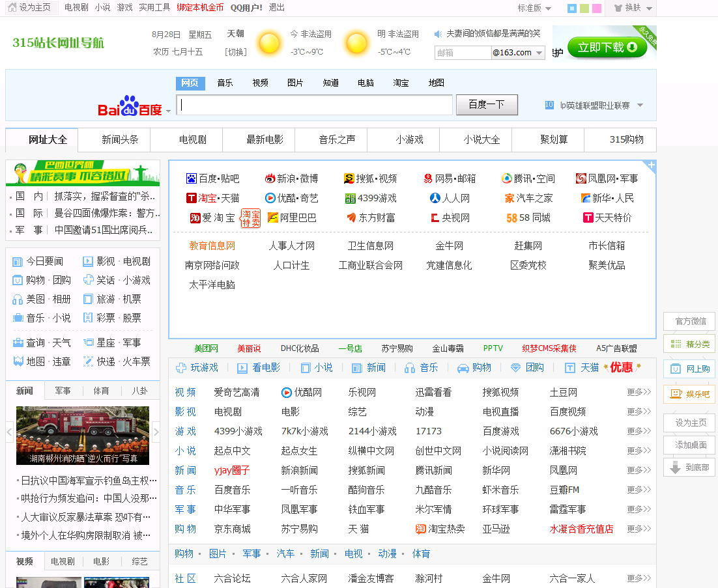The image size is (718, 588).
Task: Click the 人人网 icon
Action: [x=435, y=198]
